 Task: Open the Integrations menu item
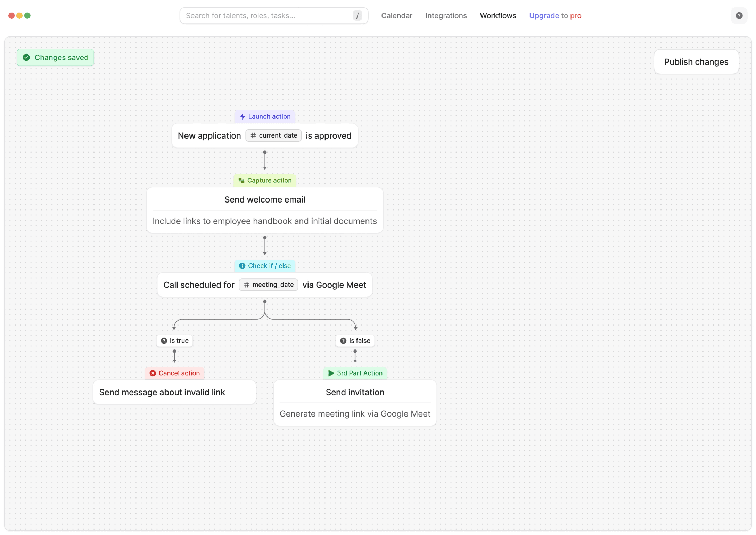point(446,16)
